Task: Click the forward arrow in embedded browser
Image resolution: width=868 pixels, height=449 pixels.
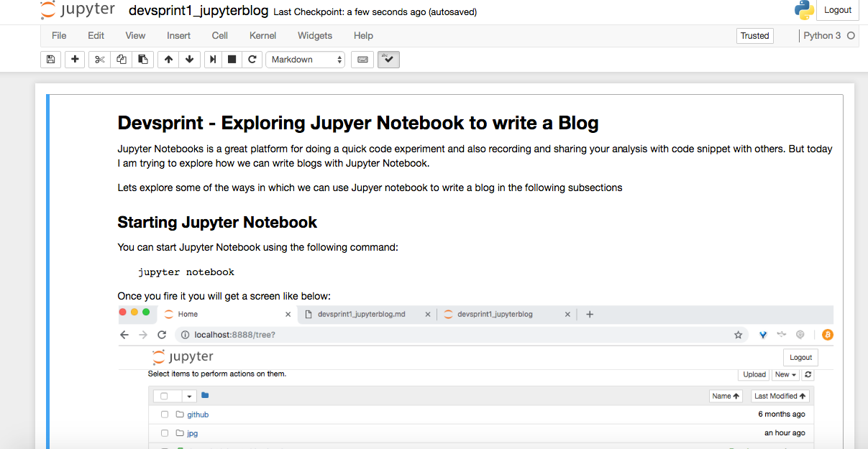Action: click(143, 335)
